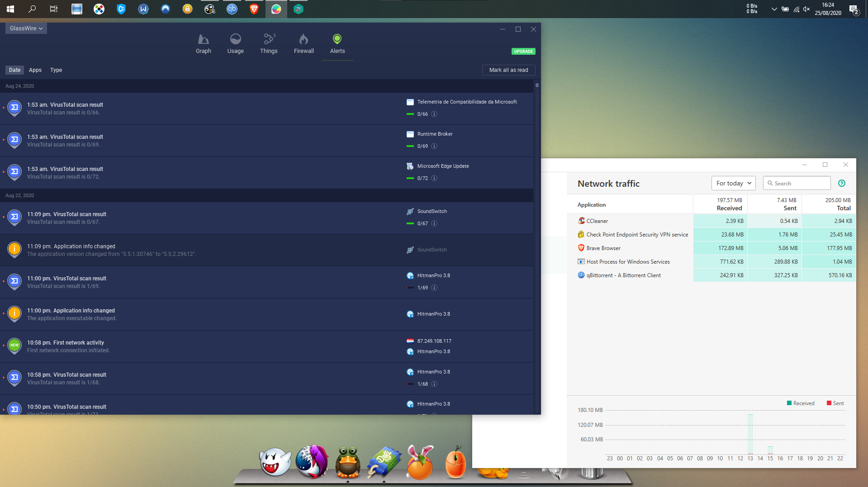Screen dimensions: 868x487
Task: Sort alerts by Type
Action: [56, 70]
